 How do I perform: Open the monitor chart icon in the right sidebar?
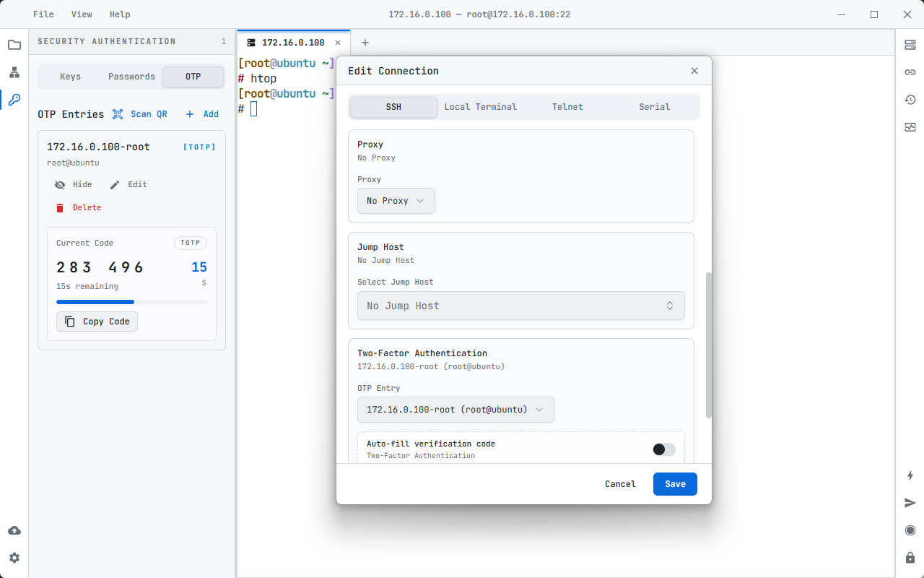coord(910,127)
